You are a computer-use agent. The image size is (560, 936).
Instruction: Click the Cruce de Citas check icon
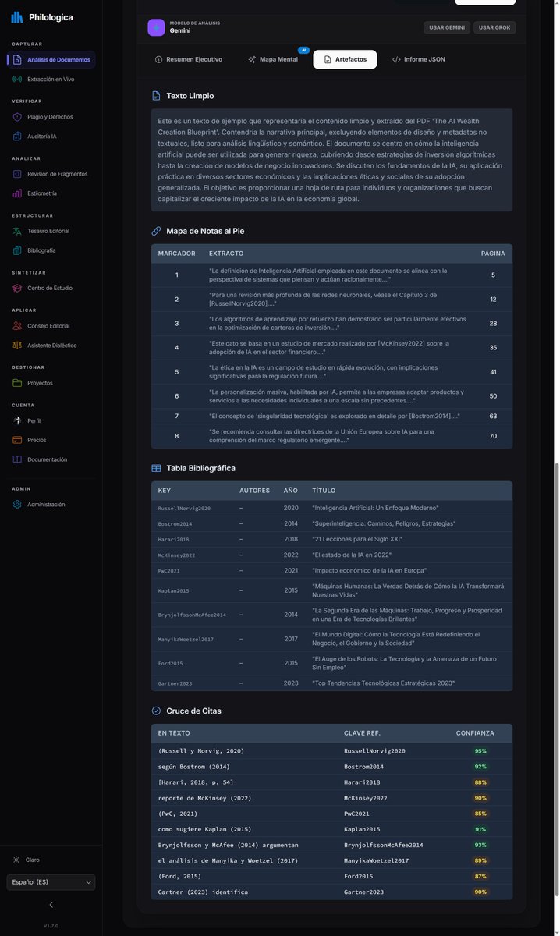tap(156, 711)
